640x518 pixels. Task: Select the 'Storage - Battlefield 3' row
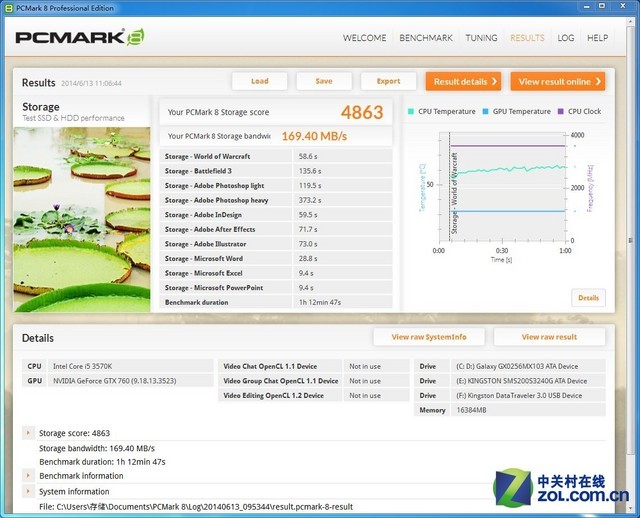point(276,171)
